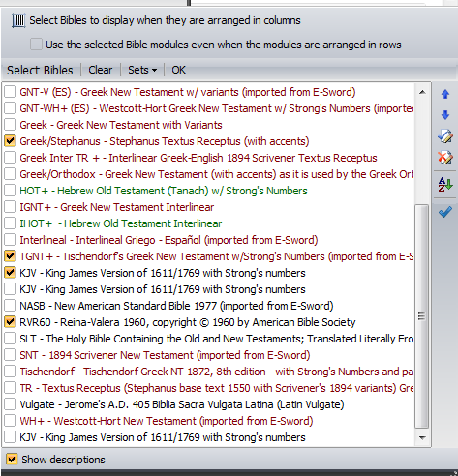
Task: Uncheck Greek/Stephanus Textus Receptus checkbox
Action: 11,141
